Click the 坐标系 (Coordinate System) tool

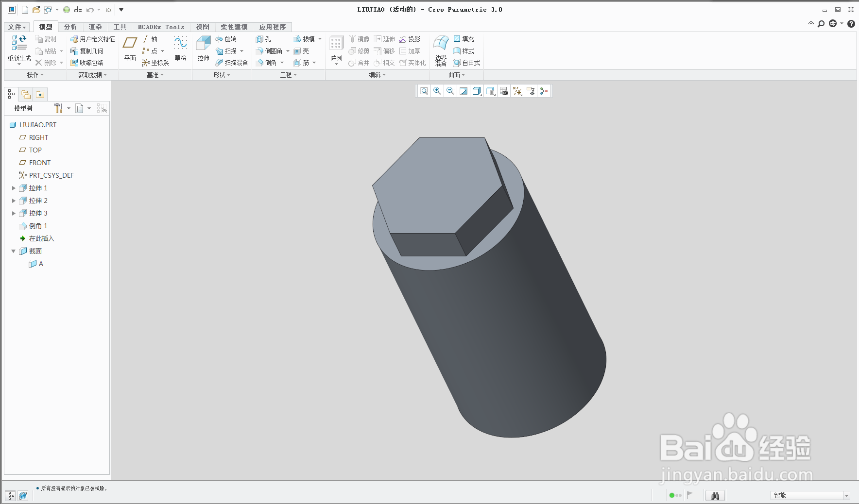click(155, 63)
